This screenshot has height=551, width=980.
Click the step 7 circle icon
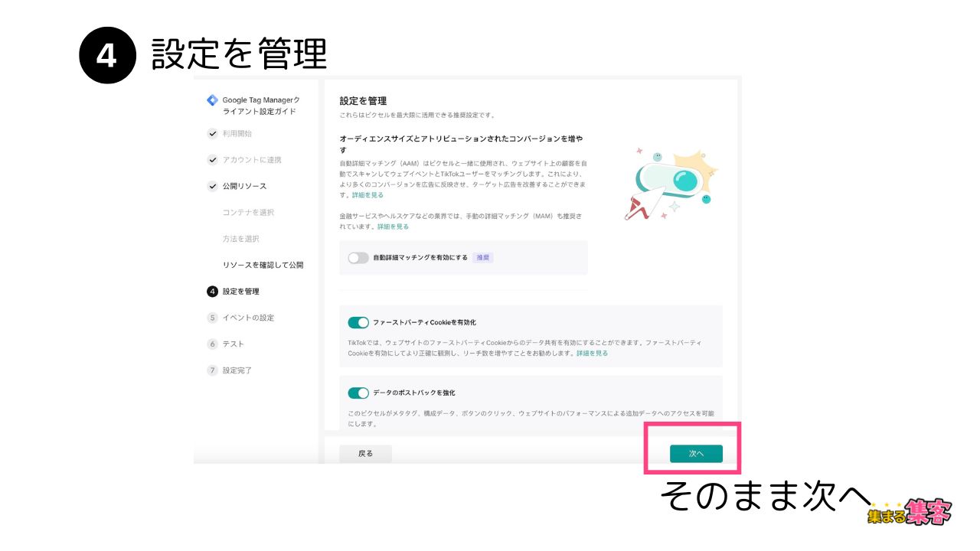pyautogui.click(x=213, y=370)
